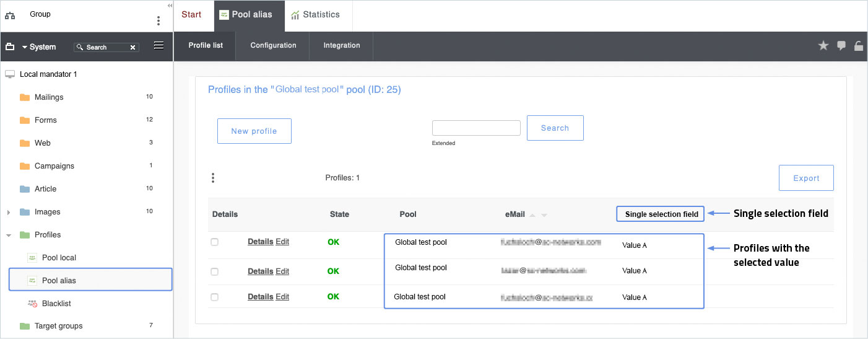Check the second profile row checkbox

214,271
